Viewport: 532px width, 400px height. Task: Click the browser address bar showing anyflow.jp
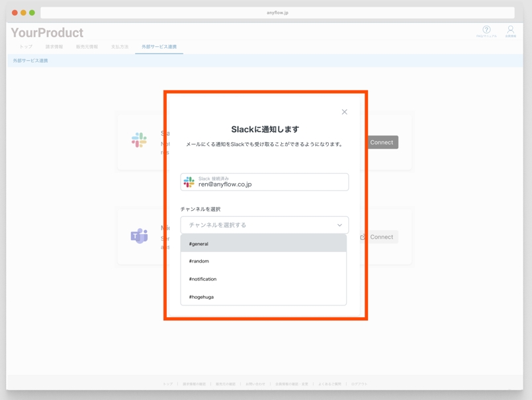click(277, 13)
